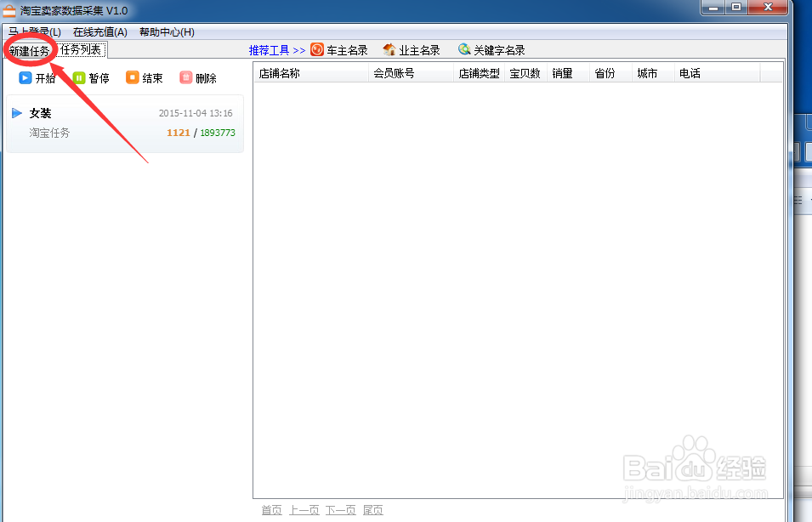
Task: Open the 关键字名录 keyword icon
Action: tap(464, 49)
